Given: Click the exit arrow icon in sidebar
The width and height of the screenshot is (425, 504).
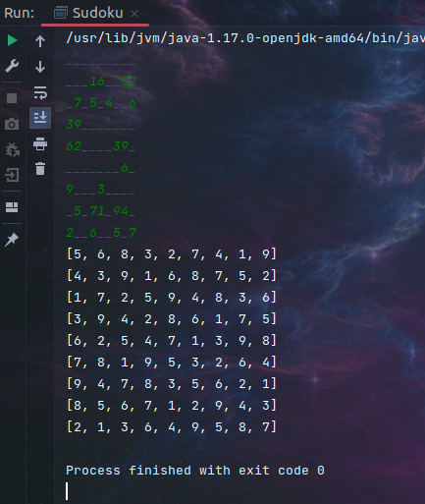Looking at the screenshot, I should 12,175.
